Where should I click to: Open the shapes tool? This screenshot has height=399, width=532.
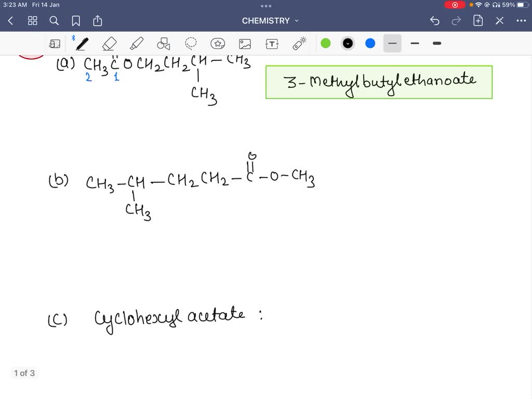pos(163,43)
